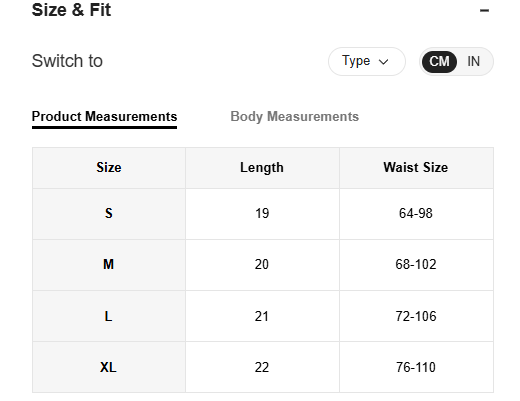Open the Type dropdown
The width and height of the screenshot is (520, 401).
367,61
